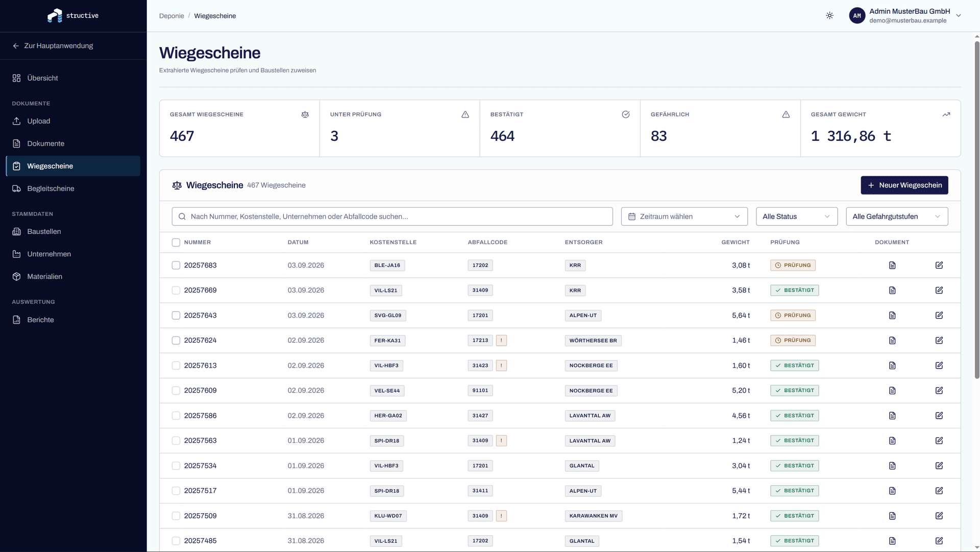This screenshot has height=552, width=980.
Task: Click Entsorger badge WÖRTHERSEE BR
Action: (593, 341)
